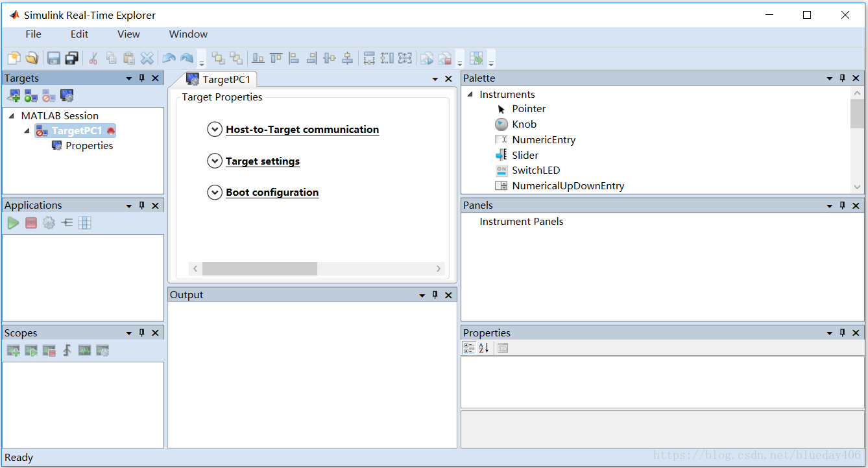Image resolution: width=868 pixels, height=468 pixels.
Task: Click the Save All multi-disk icon
Action: 71,58
